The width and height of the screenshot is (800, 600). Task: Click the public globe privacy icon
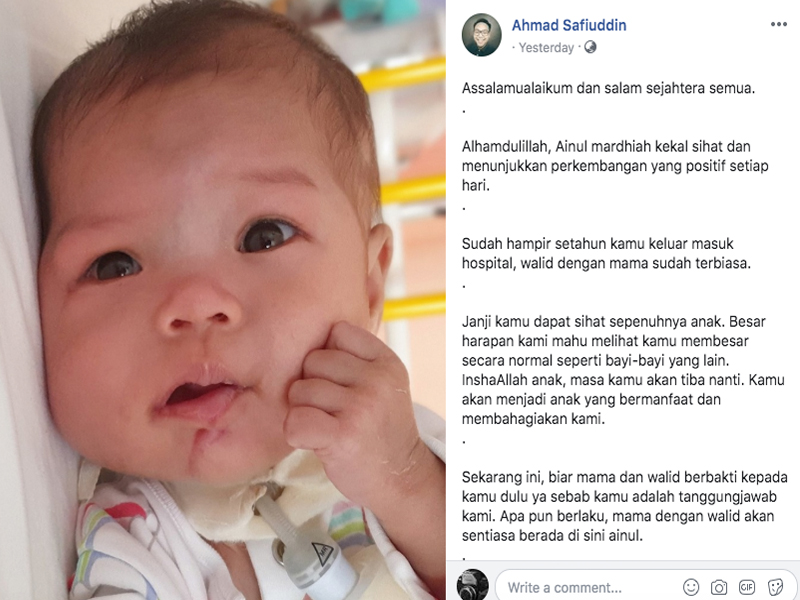pyautogui.click(x=590, y=47)
